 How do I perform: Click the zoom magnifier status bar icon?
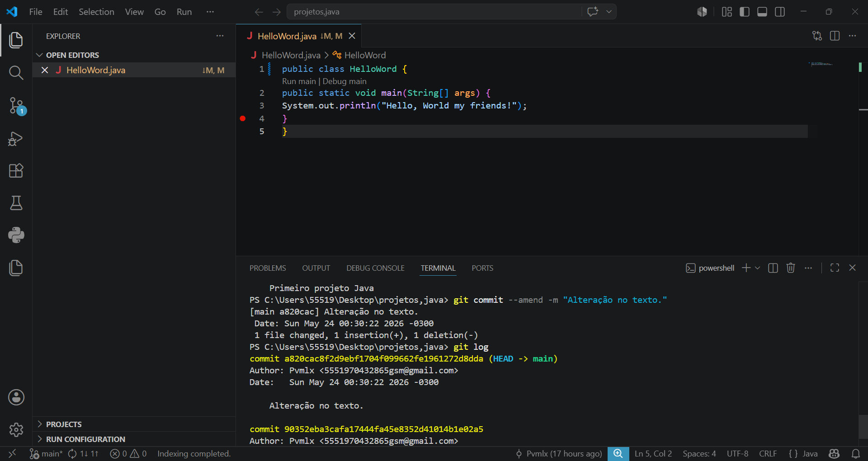point(618,454)
